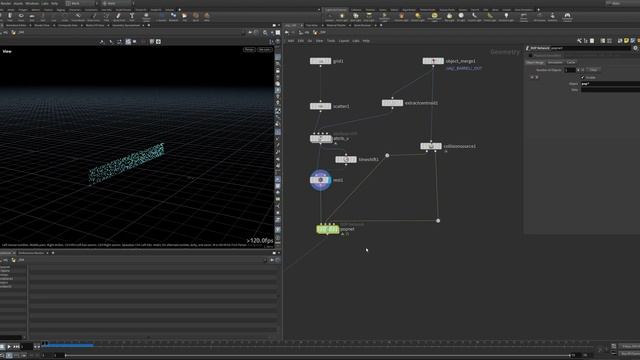The height and width of the screenshot is (360, 640).
Task: Switch to the Rigid Bodies shelf tab
Action: click(409, 10)
